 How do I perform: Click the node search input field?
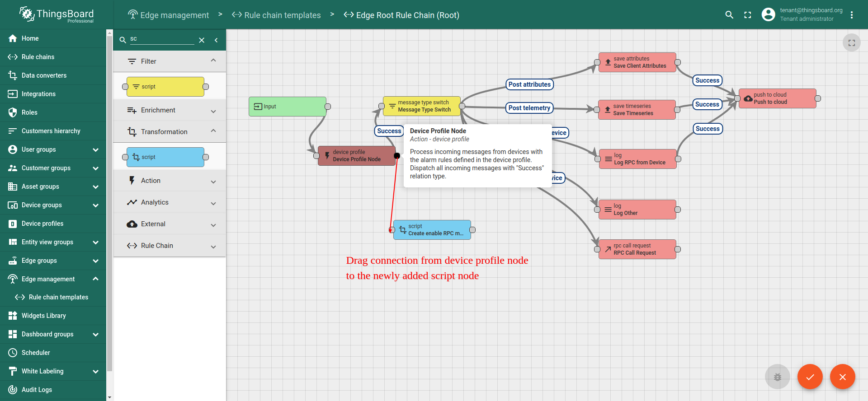[162, 39]
